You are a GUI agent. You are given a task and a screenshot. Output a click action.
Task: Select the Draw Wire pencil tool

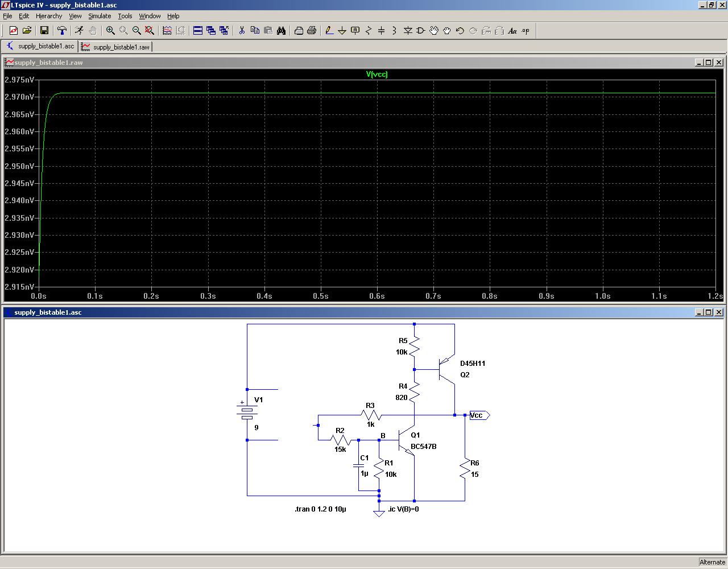[329, 31]
